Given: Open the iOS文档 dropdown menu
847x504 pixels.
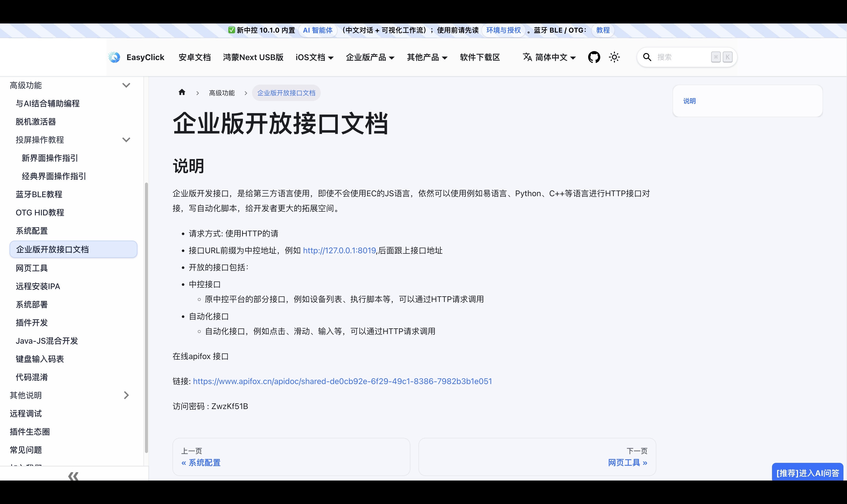Looking at the screenshot, I should [x=314, y=57].
